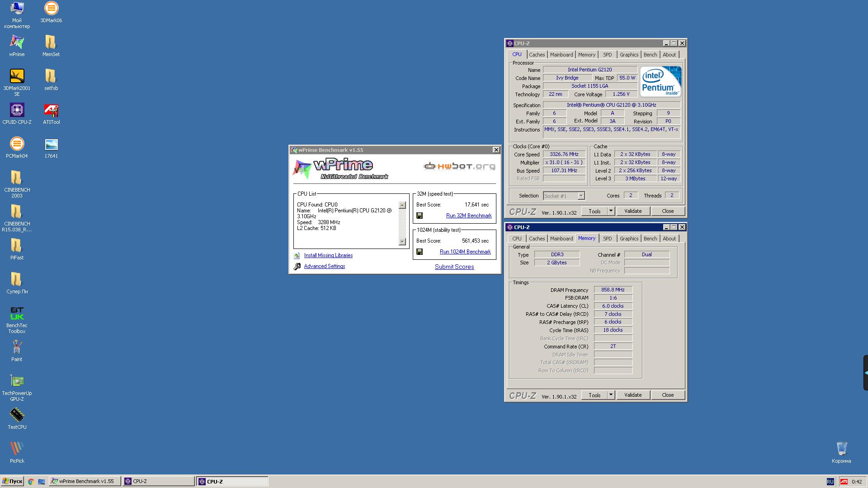
Task: Click the Core Speed 3326.76 MHz value
Action: click(564, 154)
